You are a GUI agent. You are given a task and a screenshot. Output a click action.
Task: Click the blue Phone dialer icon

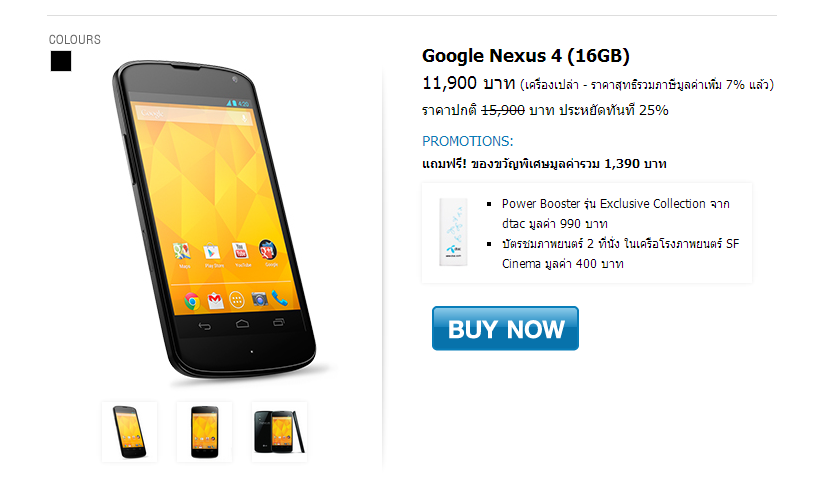point(279,298)
